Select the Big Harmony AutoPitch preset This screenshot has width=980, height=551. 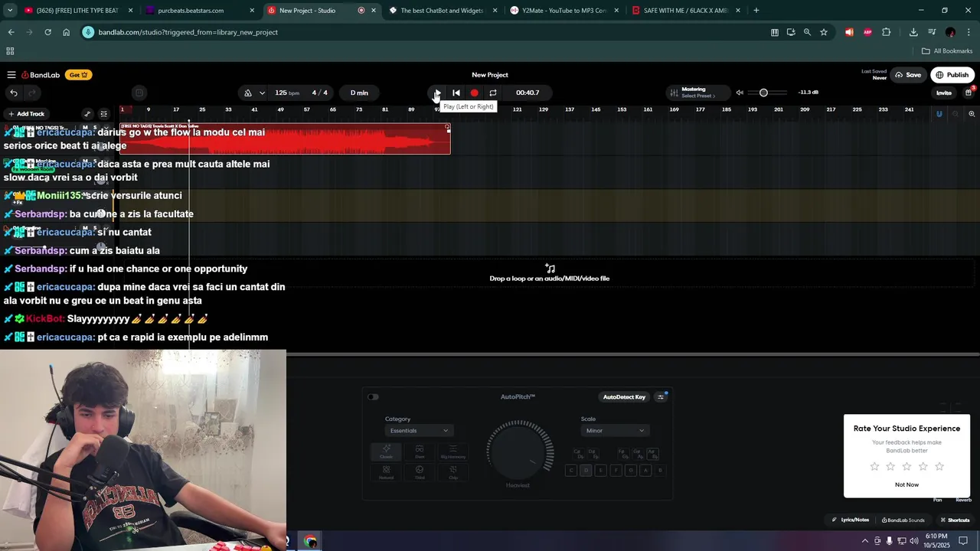click(x=453, y=452)
